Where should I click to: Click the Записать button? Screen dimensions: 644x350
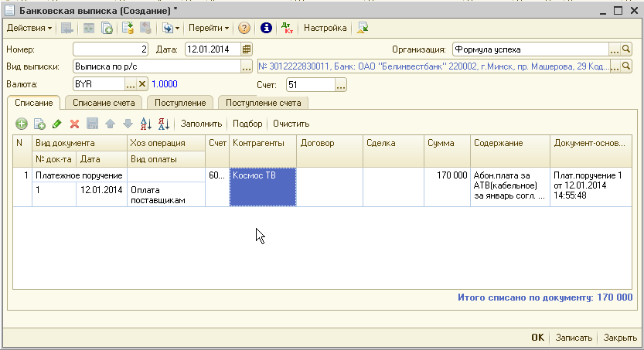(x=574, y=338)
